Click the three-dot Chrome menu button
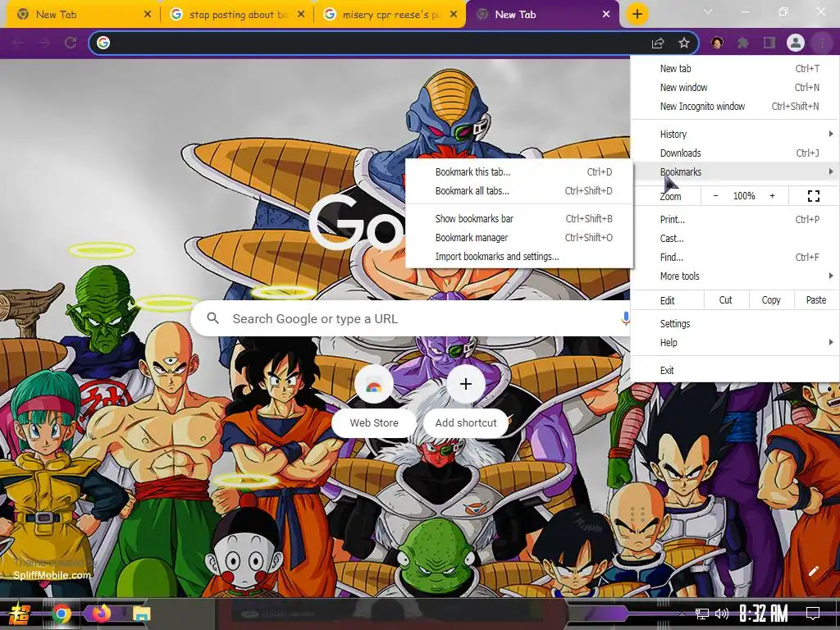This screenshot has width=840, height=630. click(x=822, y=43)
